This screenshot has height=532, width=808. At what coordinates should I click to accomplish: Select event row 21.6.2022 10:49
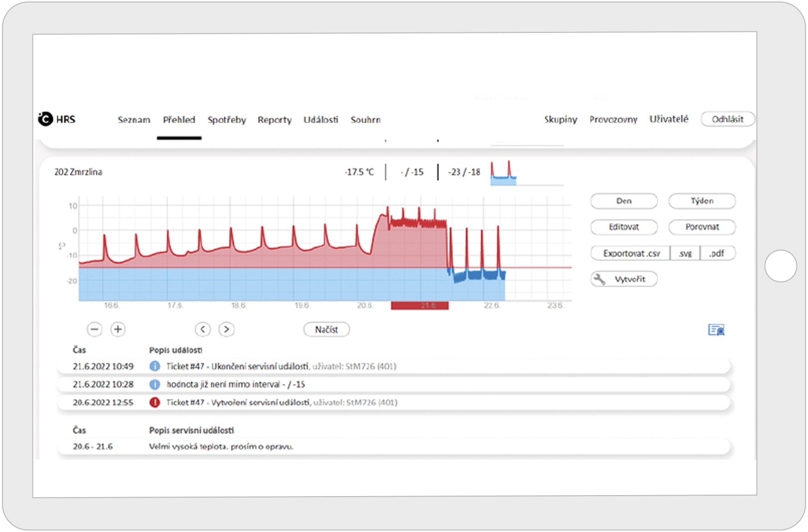coord(394,366)
